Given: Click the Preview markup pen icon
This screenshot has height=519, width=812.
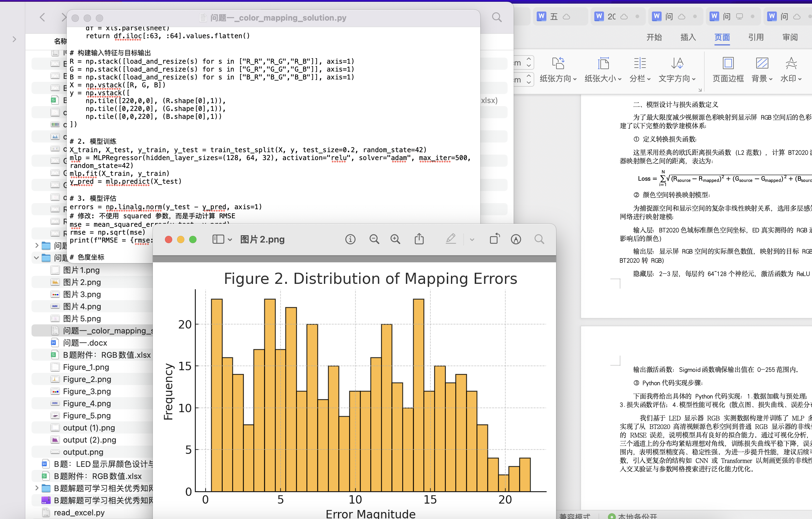Looking at the screenshot, I should click(x=451, y=239).
